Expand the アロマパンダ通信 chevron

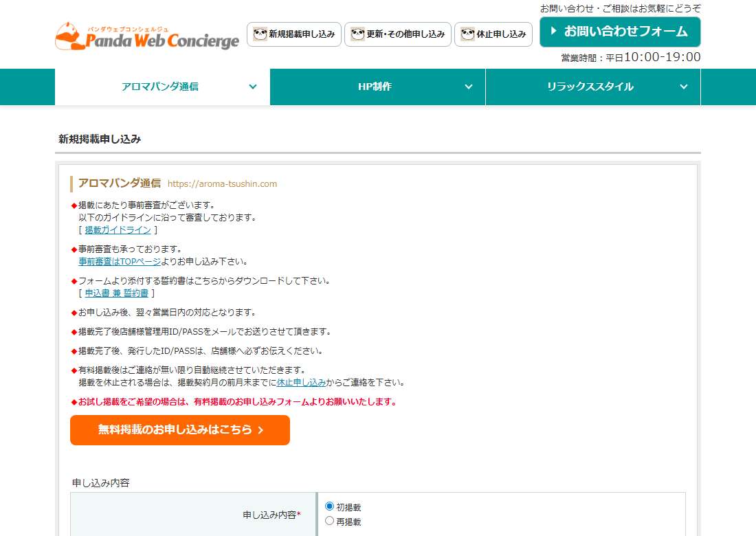[253, 87]
